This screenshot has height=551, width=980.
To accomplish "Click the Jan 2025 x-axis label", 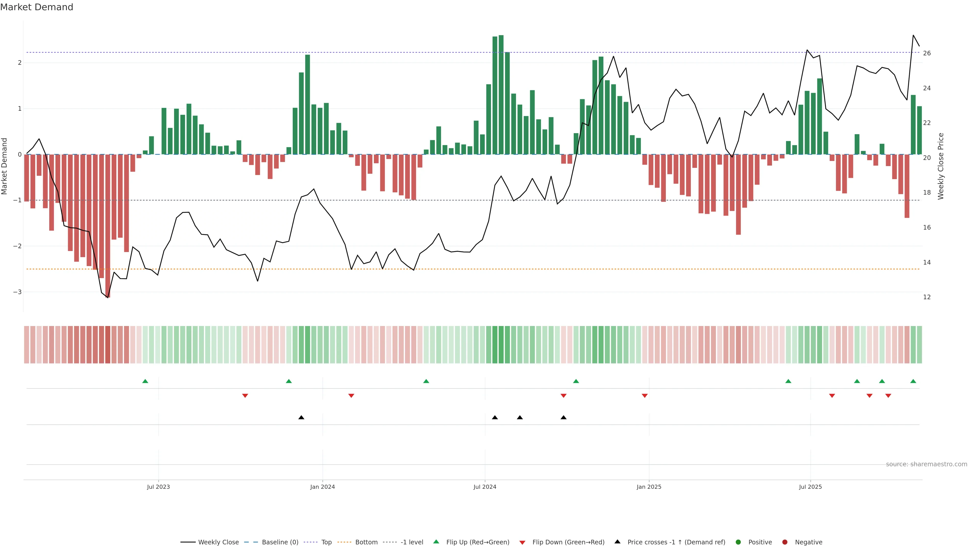I will point(649,487).
